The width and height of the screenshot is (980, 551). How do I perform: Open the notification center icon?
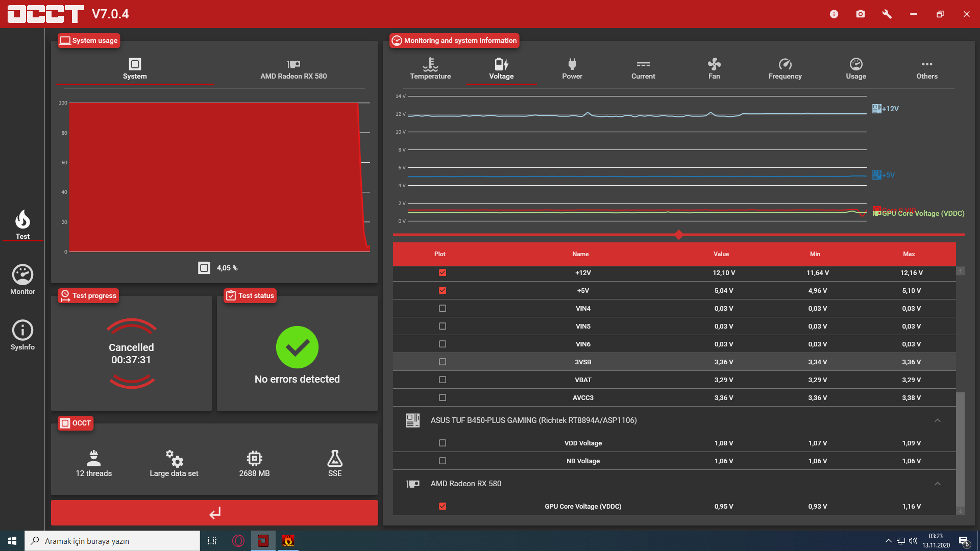964,541
